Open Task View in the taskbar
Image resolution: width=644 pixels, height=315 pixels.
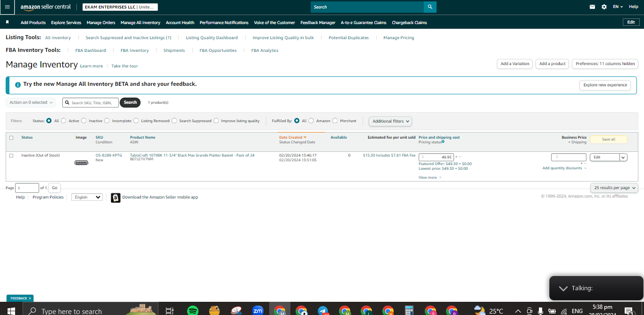point(170,311)
